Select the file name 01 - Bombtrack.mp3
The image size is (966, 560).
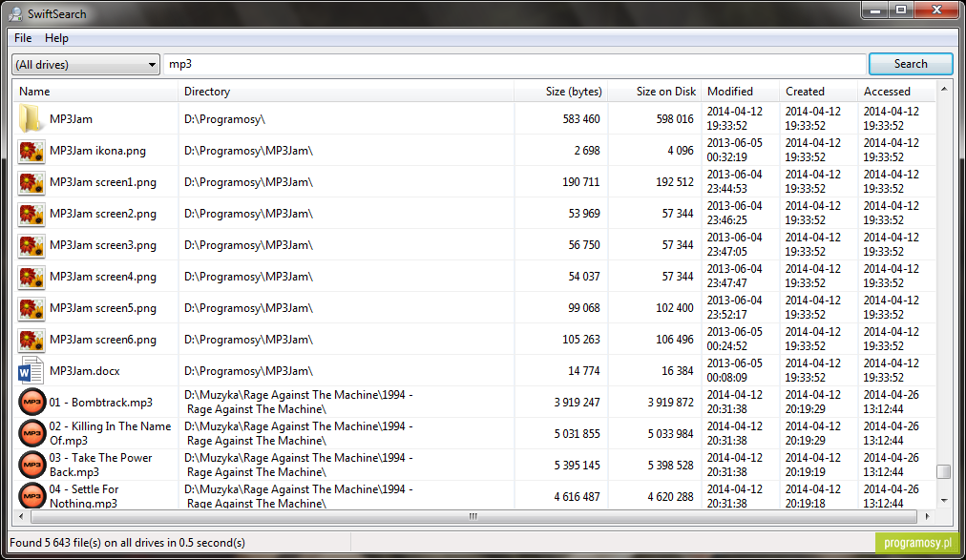pos(101,403)
